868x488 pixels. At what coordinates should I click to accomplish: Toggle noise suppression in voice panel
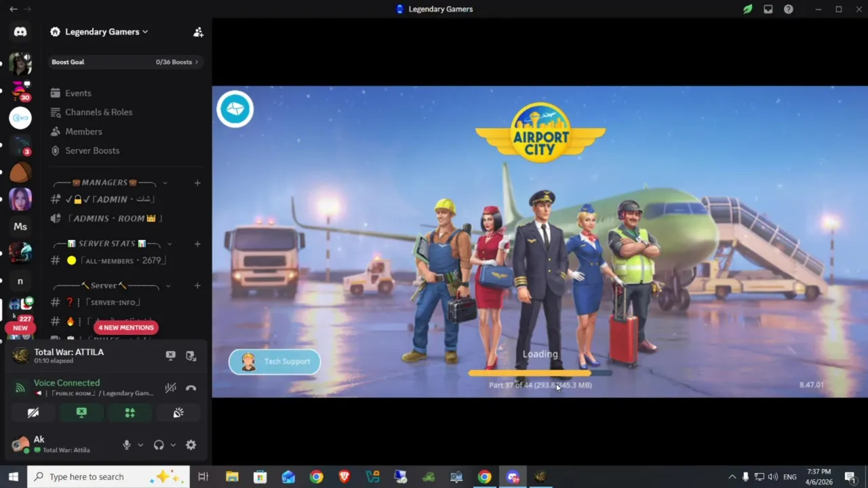[171, 388]
